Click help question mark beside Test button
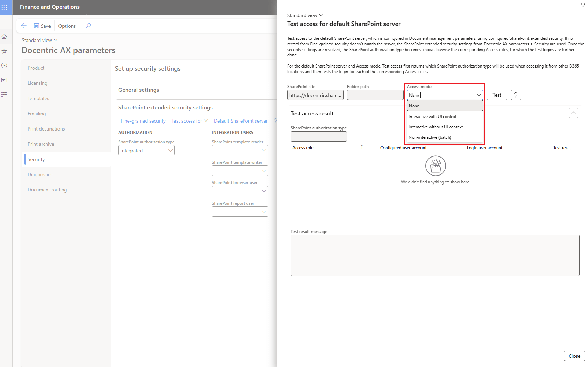Screen dimensions: 588x367 [x=516, y=95]
